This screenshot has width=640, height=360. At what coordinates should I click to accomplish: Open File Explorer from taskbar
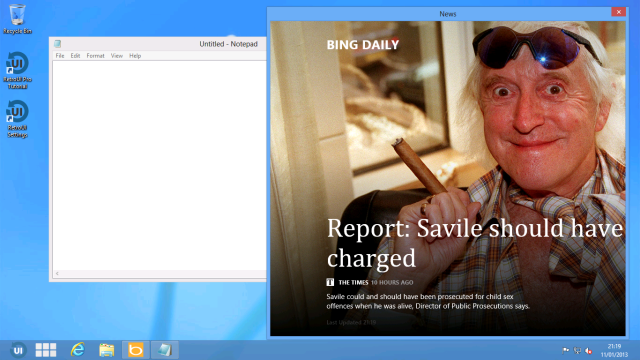(x=107, y=350)
